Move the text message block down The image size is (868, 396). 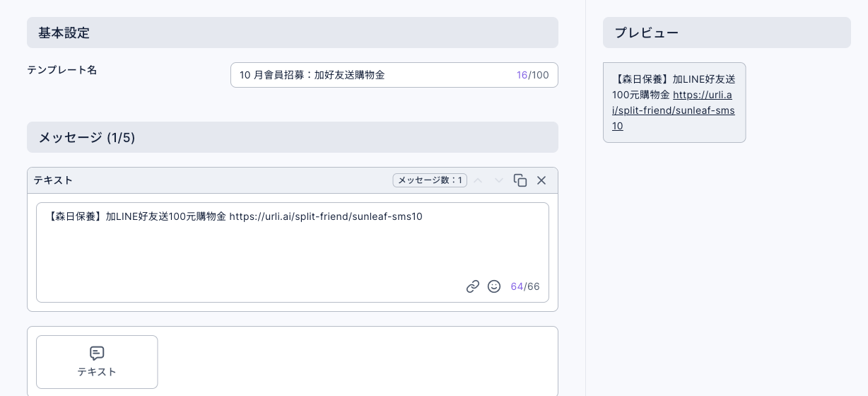click(x=499, y=180)
